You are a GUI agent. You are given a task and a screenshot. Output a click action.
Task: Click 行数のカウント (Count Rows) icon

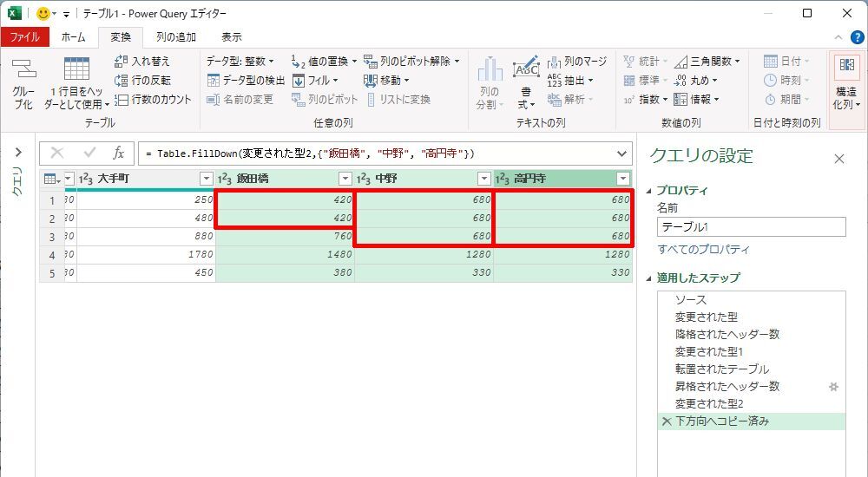pos(122,100)
